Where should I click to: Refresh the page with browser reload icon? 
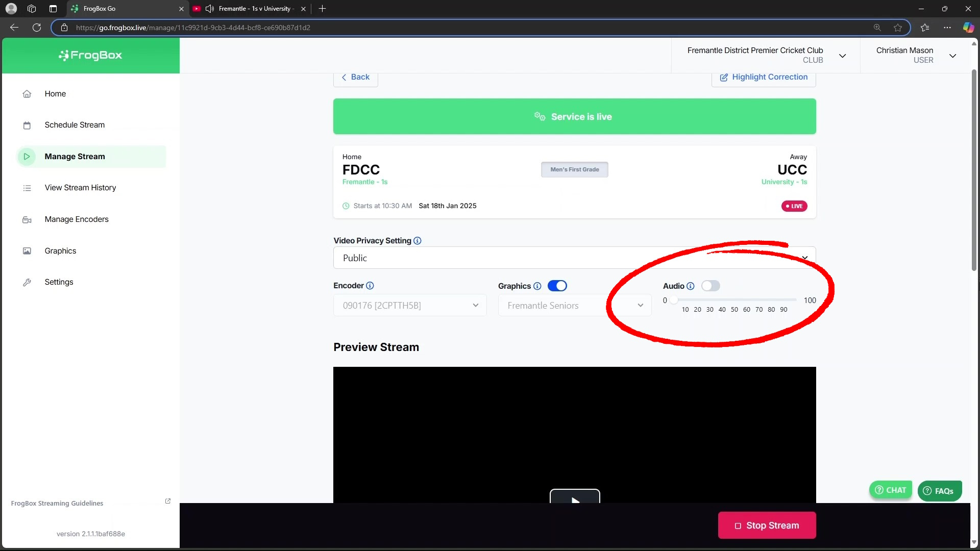[x=37, y=28]
